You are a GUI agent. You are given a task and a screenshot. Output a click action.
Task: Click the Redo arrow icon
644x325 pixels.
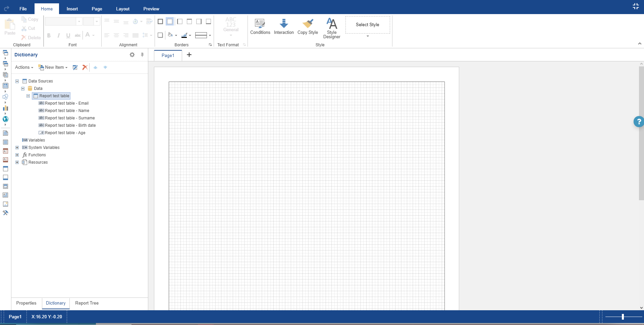point(6,8)
